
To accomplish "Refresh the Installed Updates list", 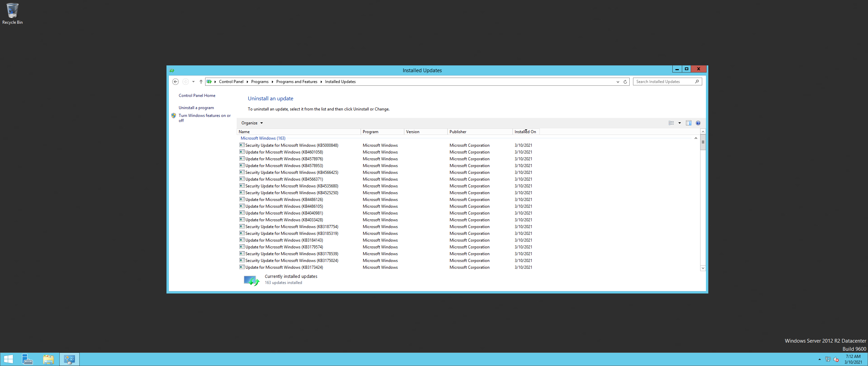I will click(625, 82).
